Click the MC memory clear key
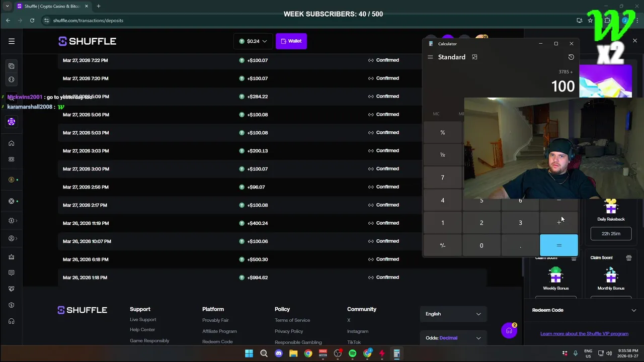The width and height of the screenshot is (644, 362). [436, 114]
